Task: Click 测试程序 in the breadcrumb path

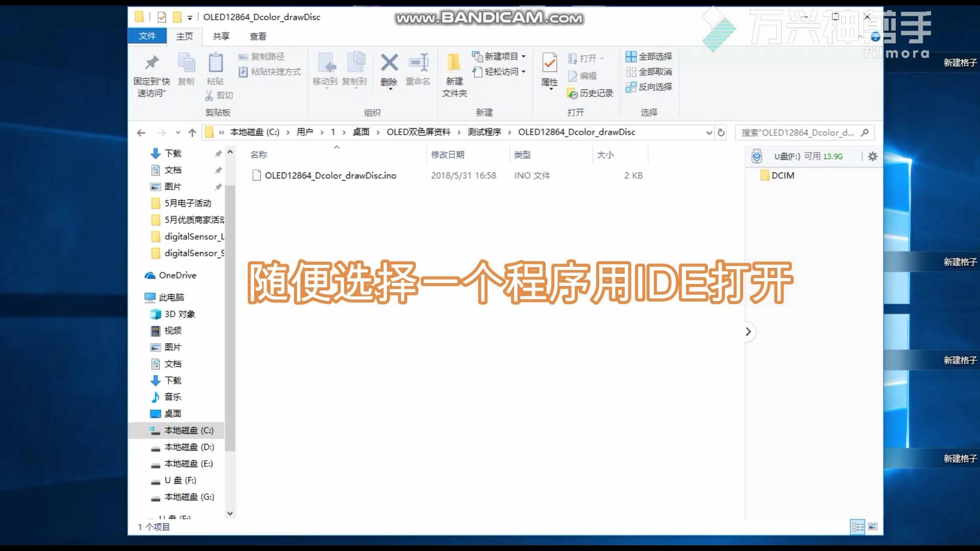Action: pos(484,132)
